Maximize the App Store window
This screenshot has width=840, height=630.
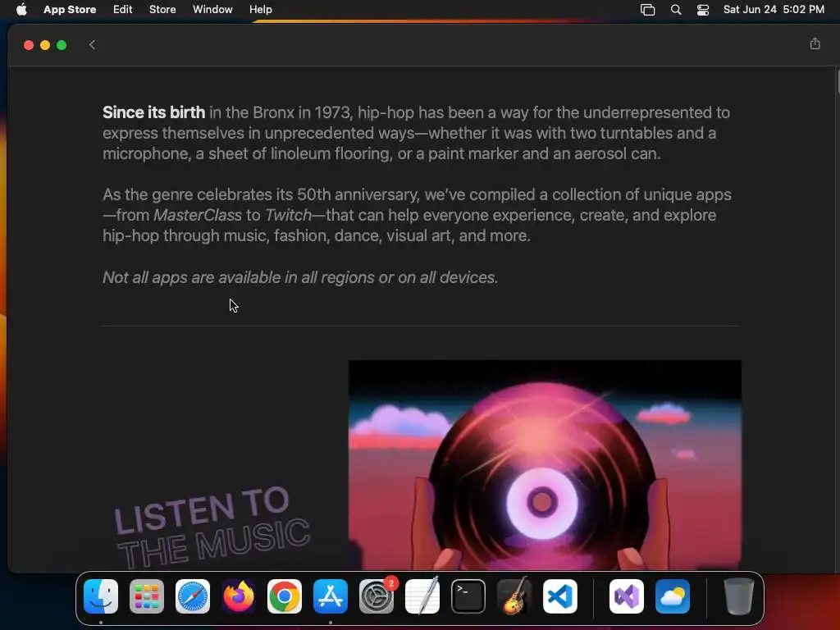tap(62, 45)
